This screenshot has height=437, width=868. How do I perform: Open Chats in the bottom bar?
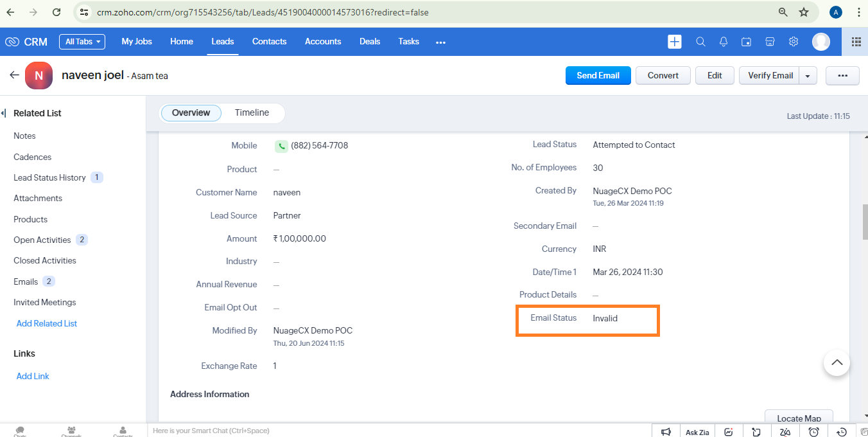click(20, 432)
